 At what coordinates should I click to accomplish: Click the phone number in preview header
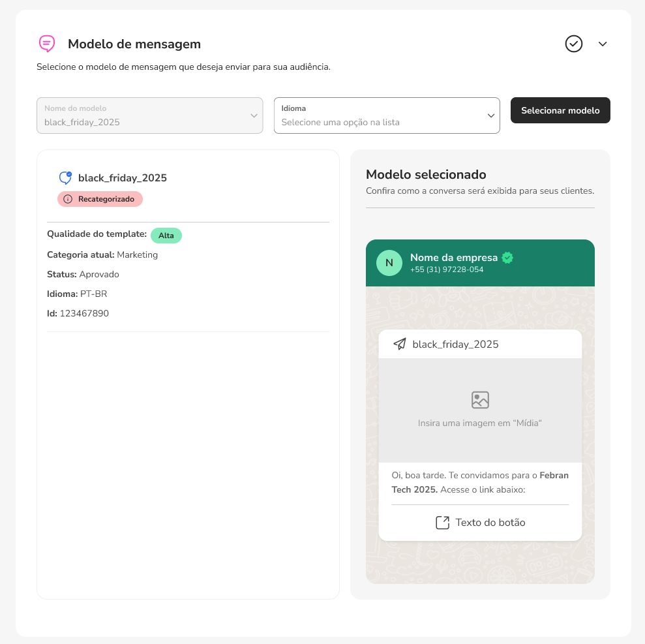click(x=447, y=269)
